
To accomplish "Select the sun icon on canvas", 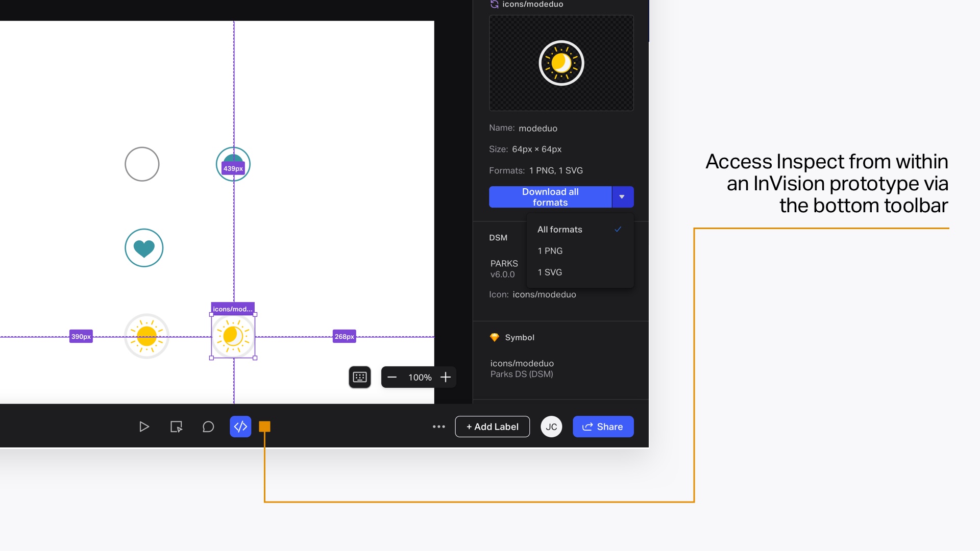I will click(147, 336).
